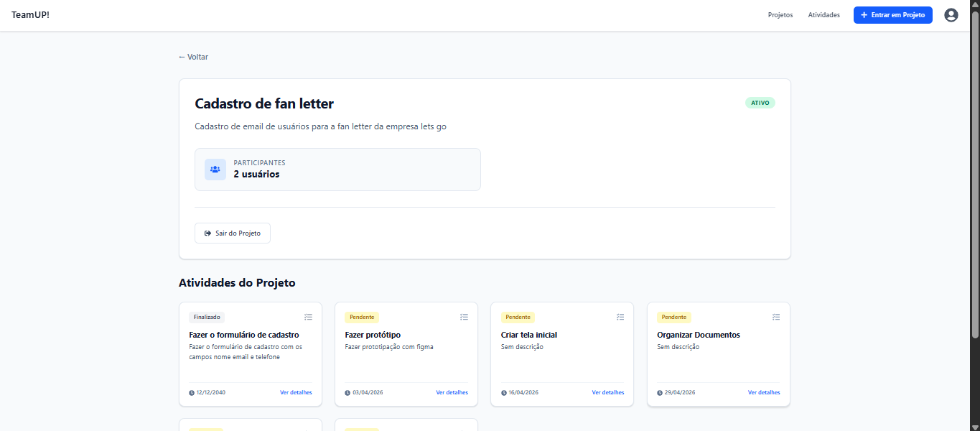Click checklist icon on Organizar Documentos card
980x431 pixels.
776,317
